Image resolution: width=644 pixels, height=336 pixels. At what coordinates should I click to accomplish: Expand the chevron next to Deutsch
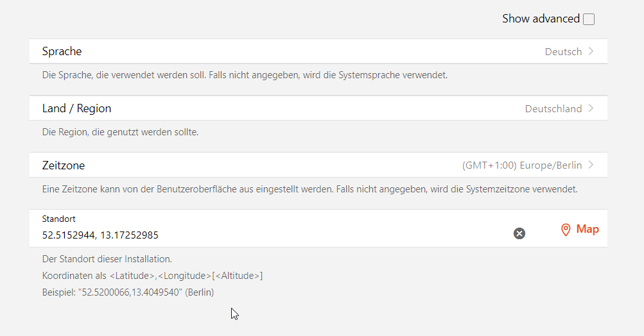[591, 51]
